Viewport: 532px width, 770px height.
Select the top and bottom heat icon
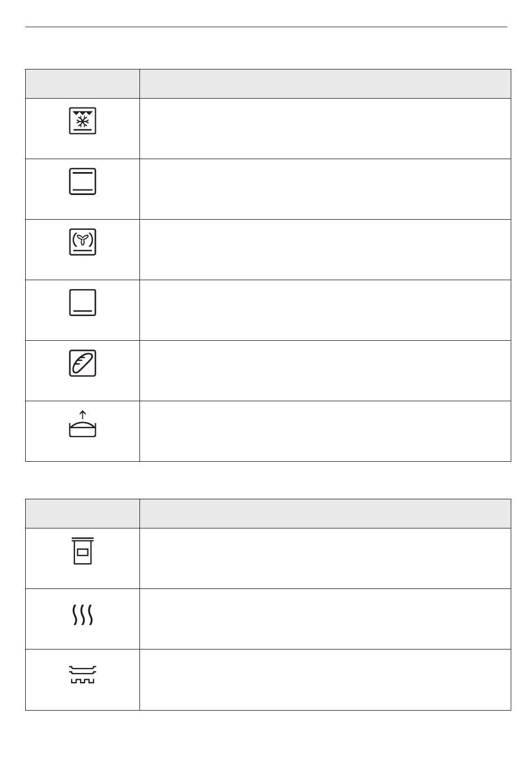tap(82, 181)
